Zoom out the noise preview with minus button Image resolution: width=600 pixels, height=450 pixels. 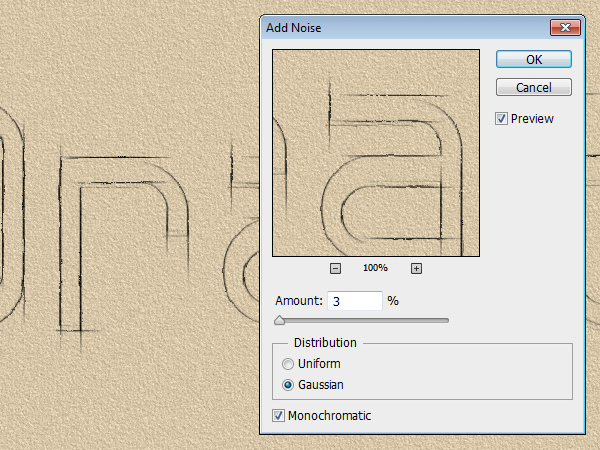point(335,268)
